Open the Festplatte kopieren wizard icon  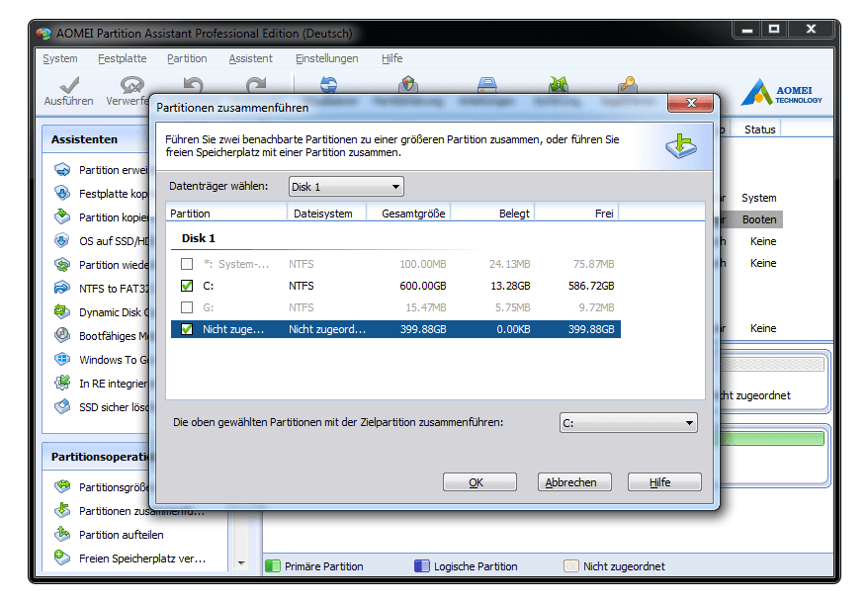(62, 194)
